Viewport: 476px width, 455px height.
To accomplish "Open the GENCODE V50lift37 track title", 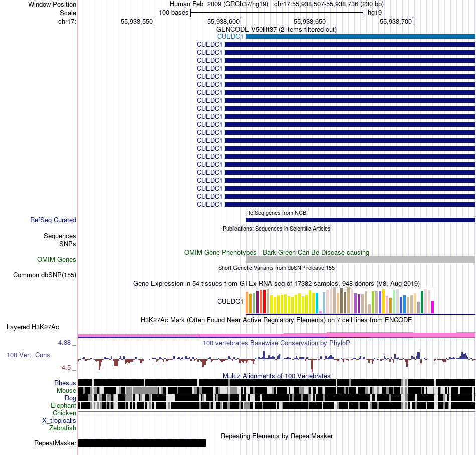I will click(x=277, y=30).
